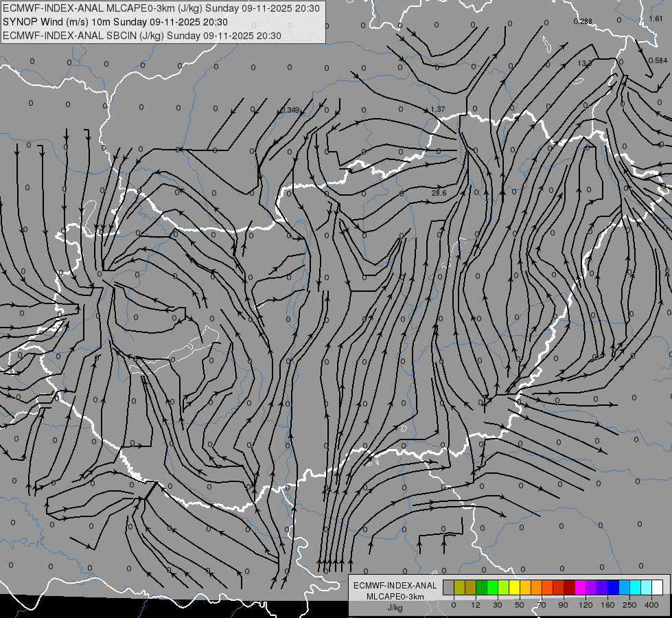
Task: Click the dark red legend swatch
Action: coord(569,587)
